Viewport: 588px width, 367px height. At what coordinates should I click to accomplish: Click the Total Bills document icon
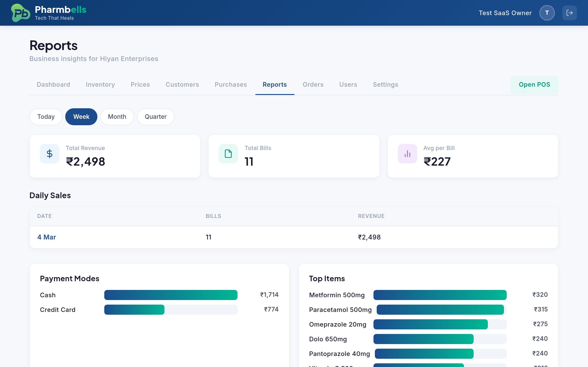[228, 153]
